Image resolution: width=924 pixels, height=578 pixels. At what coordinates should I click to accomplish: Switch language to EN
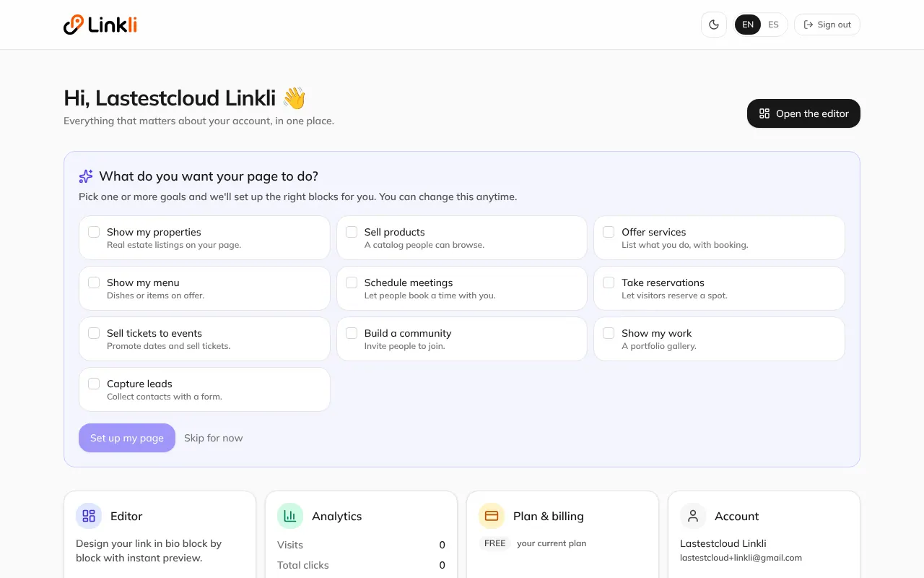748,25
